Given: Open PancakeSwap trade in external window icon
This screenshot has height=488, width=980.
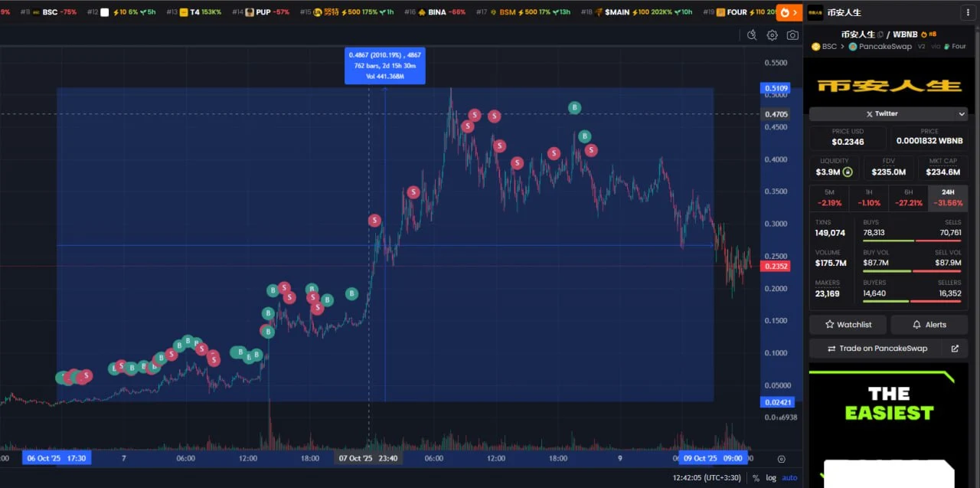Looking at the screenshot, I should coord(955,349).
